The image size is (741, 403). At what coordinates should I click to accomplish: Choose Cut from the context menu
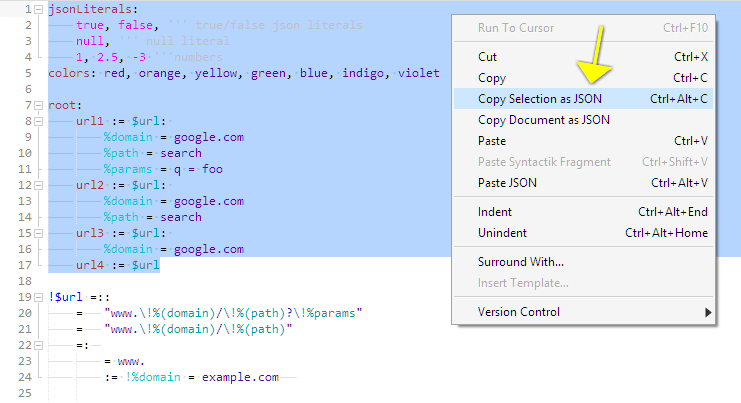coord(487,58)
